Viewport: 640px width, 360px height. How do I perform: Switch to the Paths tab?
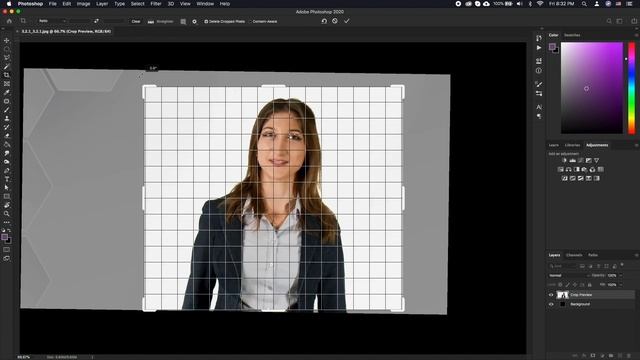click(593, 255)
